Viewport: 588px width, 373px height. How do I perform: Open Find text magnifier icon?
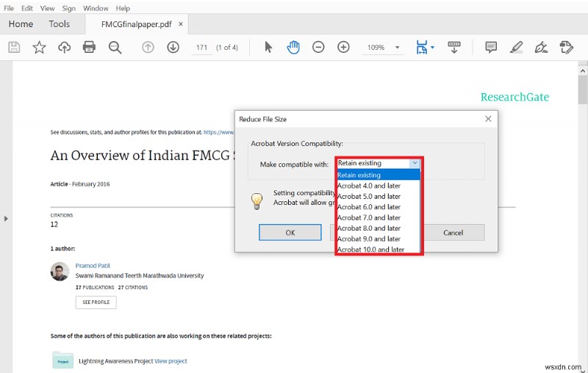coord(115,47)
